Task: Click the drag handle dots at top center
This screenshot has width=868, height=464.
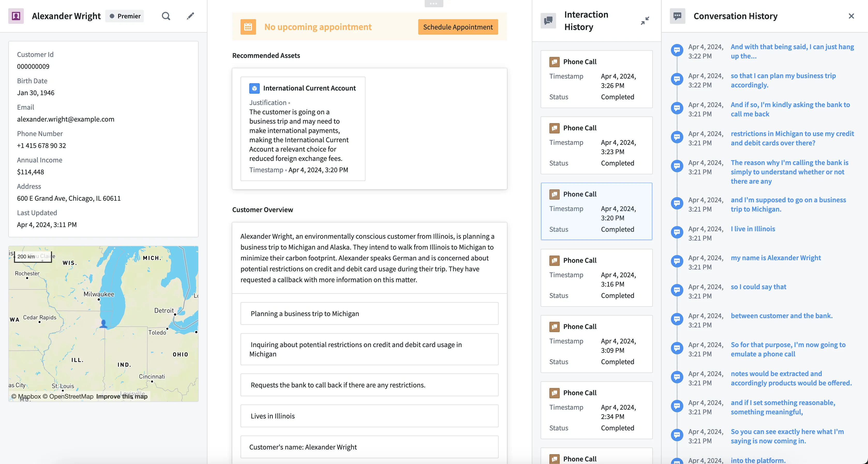Action: coord(433,3)
